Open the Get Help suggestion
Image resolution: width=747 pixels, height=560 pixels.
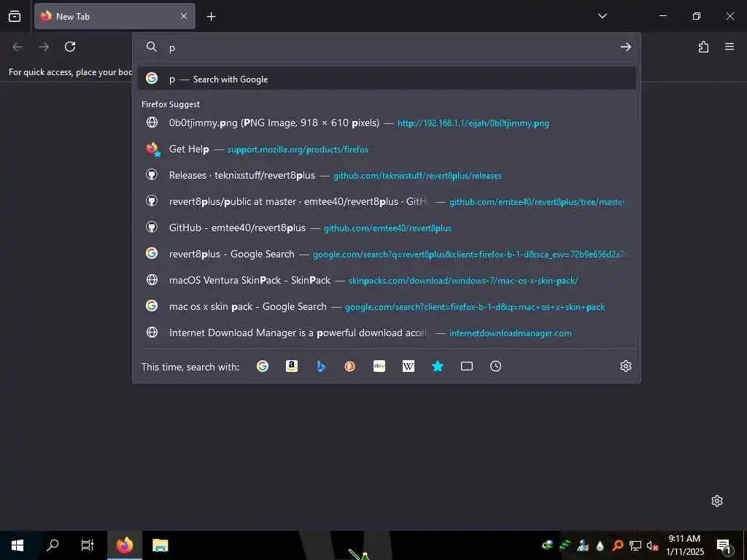click(387, 149)
